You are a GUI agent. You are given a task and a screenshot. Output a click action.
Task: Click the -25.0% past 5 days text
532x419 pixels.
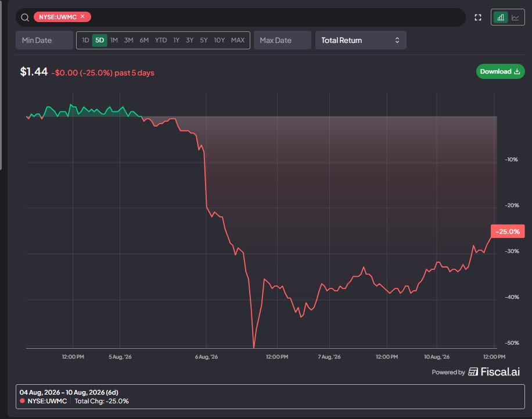(x=103, y=73)
